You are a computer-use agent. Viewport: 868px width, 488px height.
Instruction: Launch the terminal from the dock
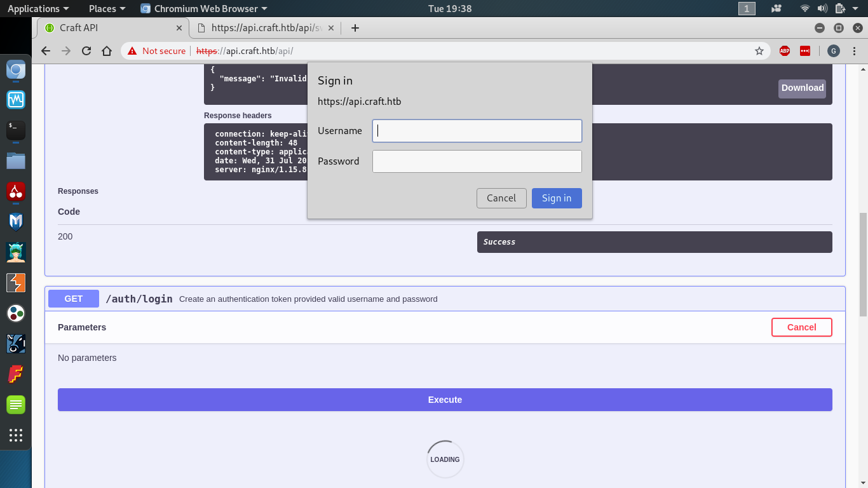tap(15, 130)
